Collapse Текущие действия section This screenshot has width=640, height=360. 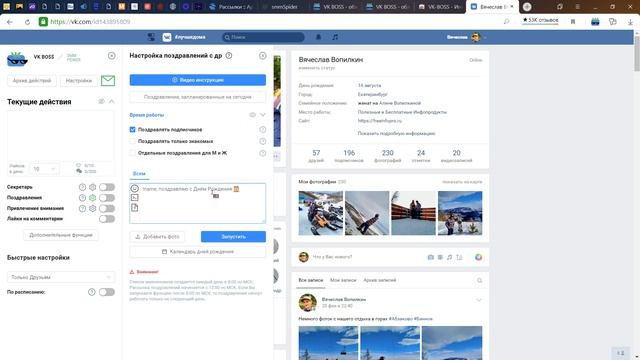[111, 101]
